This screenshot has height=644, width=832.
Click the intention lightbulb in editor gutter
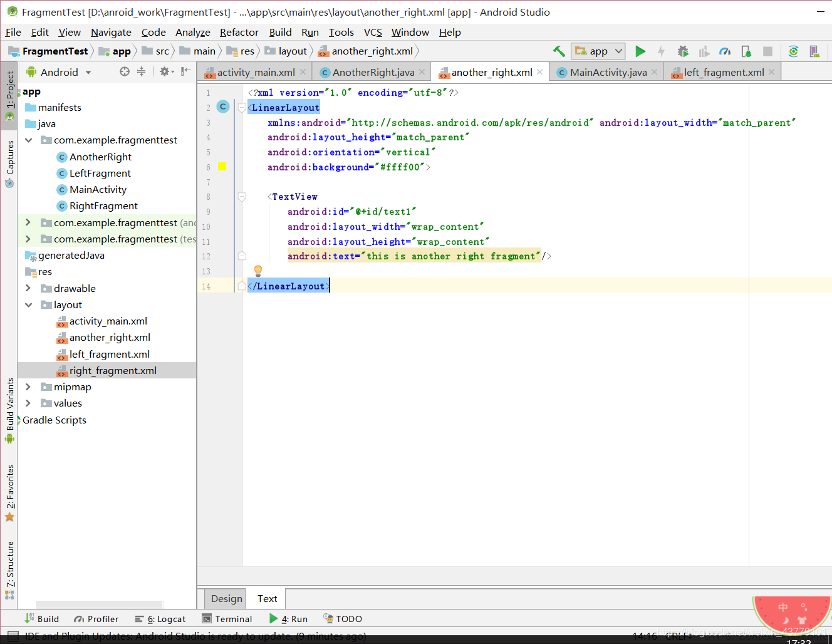258,271
